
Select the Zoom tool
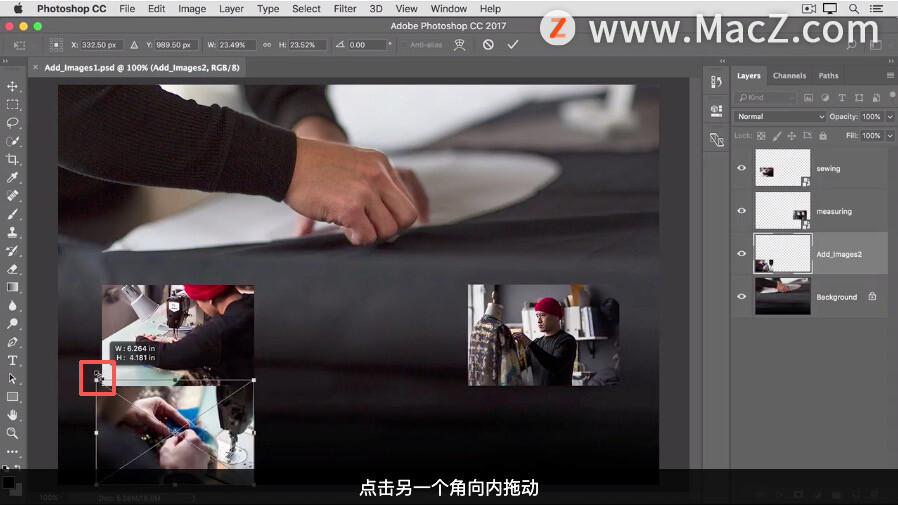pyautogui.click(x=12, y=433)
